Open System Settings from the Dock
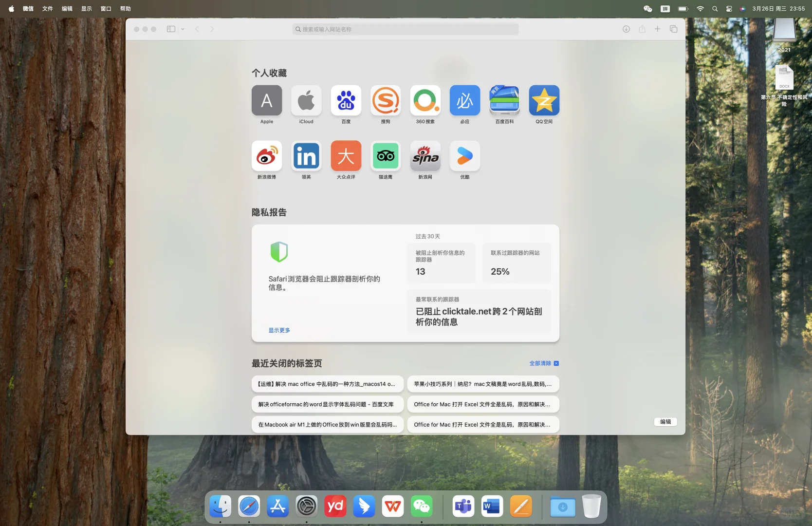This screenshot has height=526, width=812. 307,507
